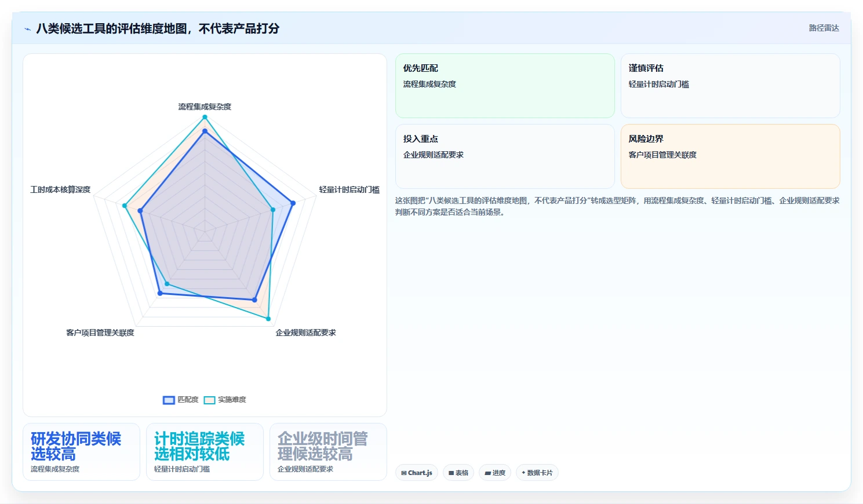Select the 进度 tag chip

pos(495,473)
